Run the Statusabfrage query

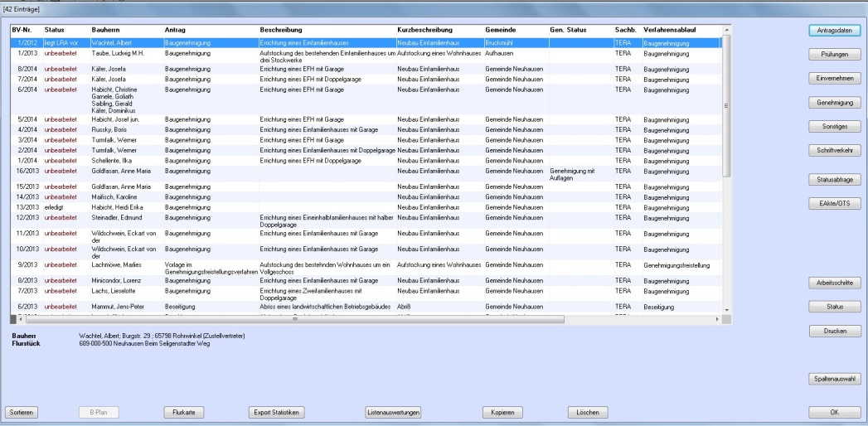[835, 178]
